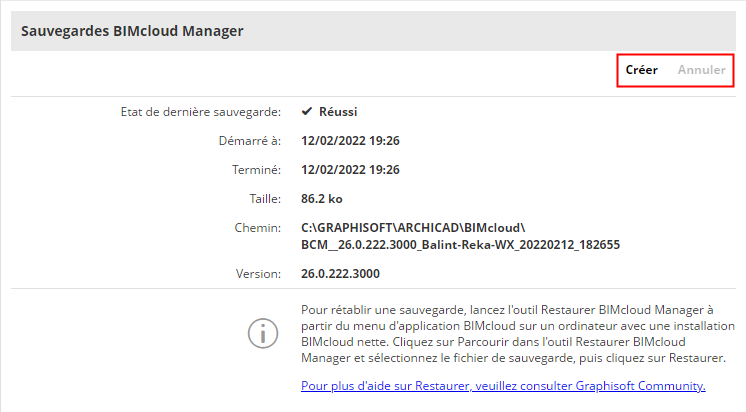Click the label Etat de dernière sauvegarde

[x=200, y=112]
